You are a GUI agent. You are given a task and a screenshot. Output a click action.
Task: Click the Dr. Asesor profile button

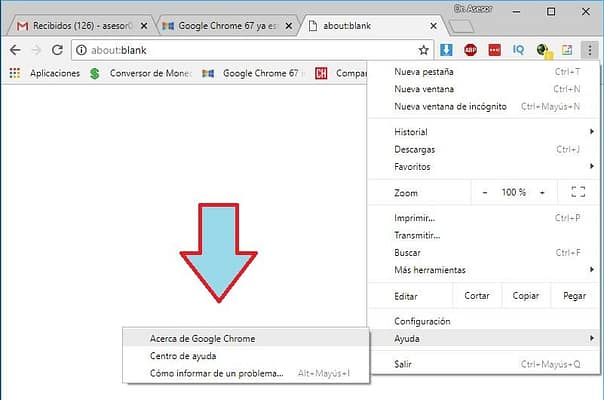[x=473, y=8]
